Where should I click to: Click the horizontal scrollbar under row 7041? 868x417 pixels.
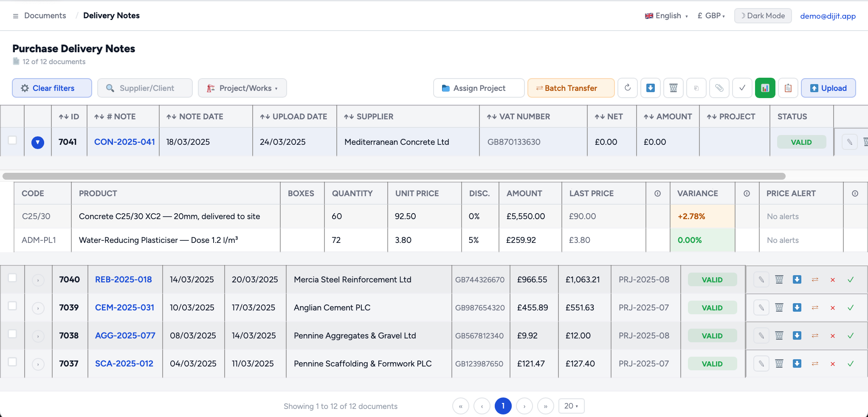(394, 176)
